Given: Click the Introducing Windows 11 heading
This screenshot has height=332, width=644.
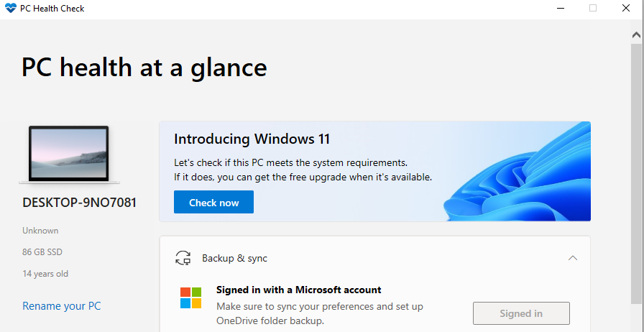Looking at the screenshot, I should click(x=252, y=139).
